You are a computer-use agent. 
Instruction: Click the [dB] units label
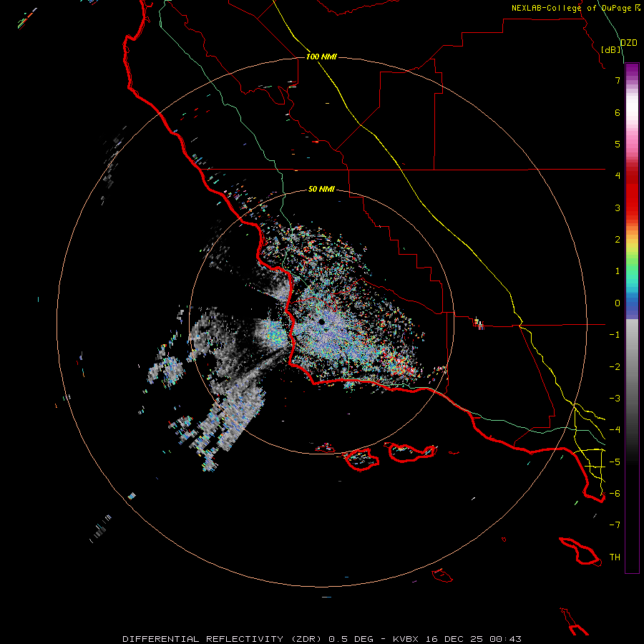[x=611, y=49]
